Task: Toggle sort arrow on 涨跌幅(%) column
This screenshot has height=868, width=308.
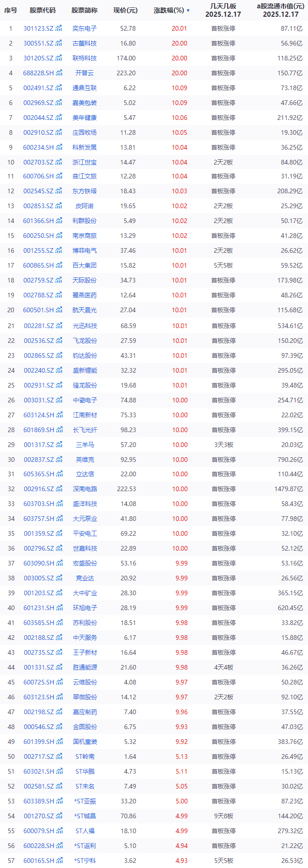Action: 188,10
